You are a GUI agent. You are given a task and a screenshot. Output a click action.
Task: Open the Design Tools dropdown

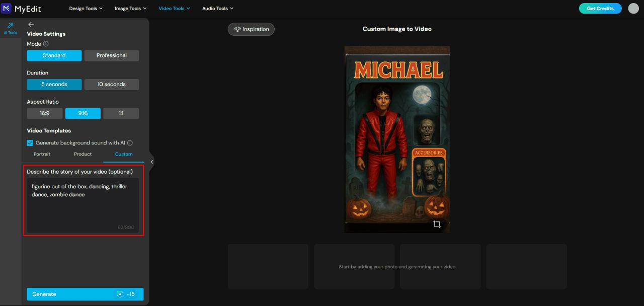coord(86,8)
